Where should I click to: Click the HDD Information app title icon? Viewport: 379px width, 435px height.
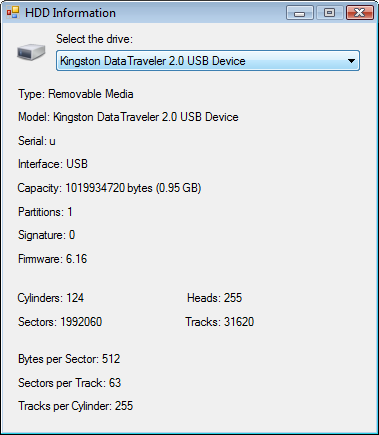(x=13, y=13)
